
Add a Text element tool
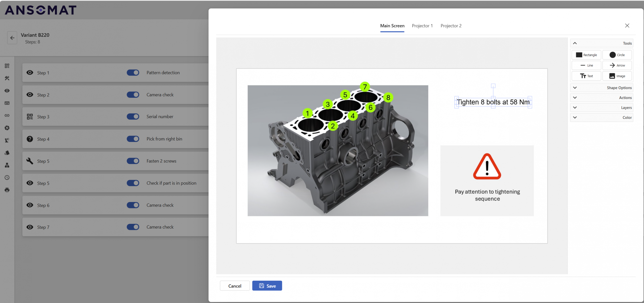(x=586, y=76)
